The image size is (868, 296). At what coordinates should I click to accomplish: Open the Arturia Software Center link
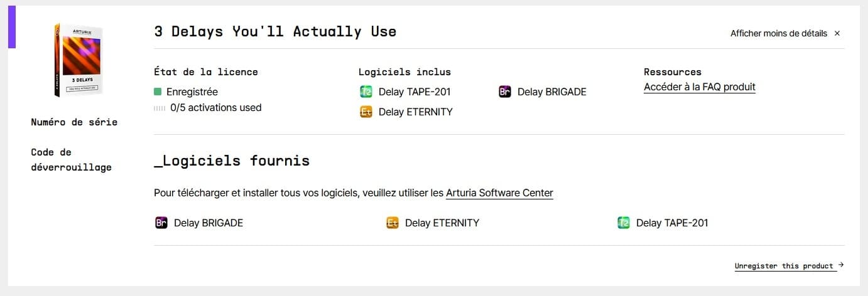(x=499, y=193)
